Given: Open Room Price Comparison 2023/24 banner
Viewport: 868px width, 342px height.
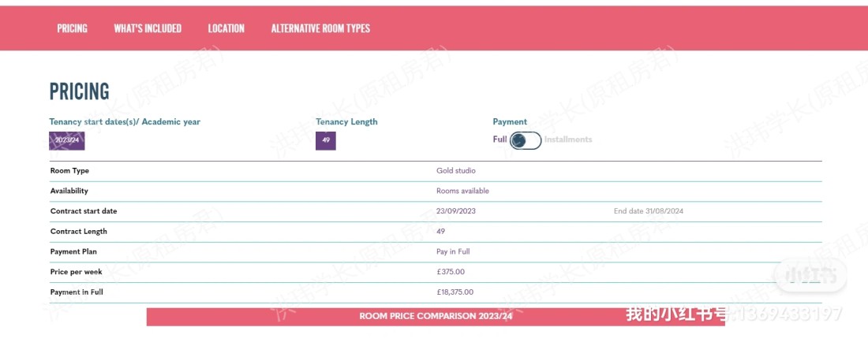Looking at the screenshot, I should pos(436,316).
